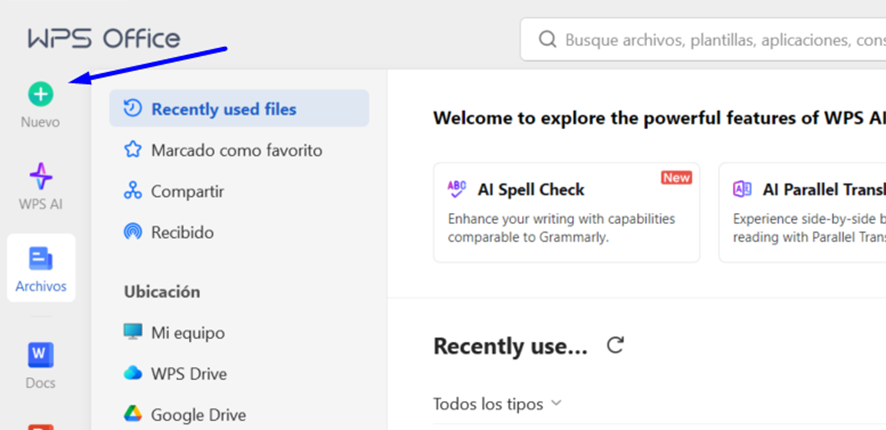Click the green Nuevo plus icon
This screenshot has width=886, height=430.
point(40,95)
